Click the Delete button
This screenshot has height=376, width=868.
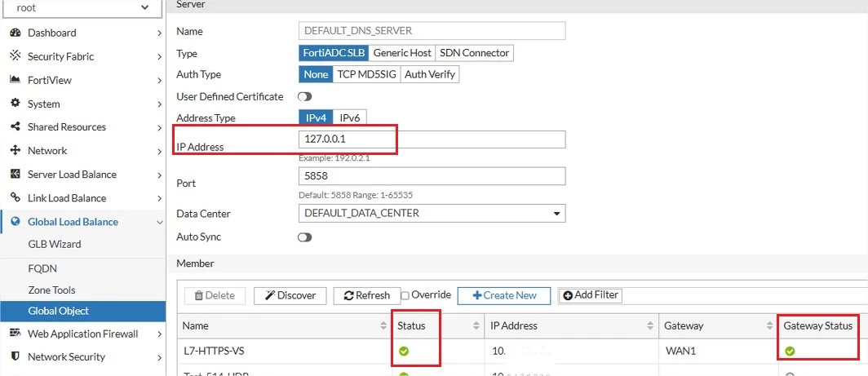point(215,296)
